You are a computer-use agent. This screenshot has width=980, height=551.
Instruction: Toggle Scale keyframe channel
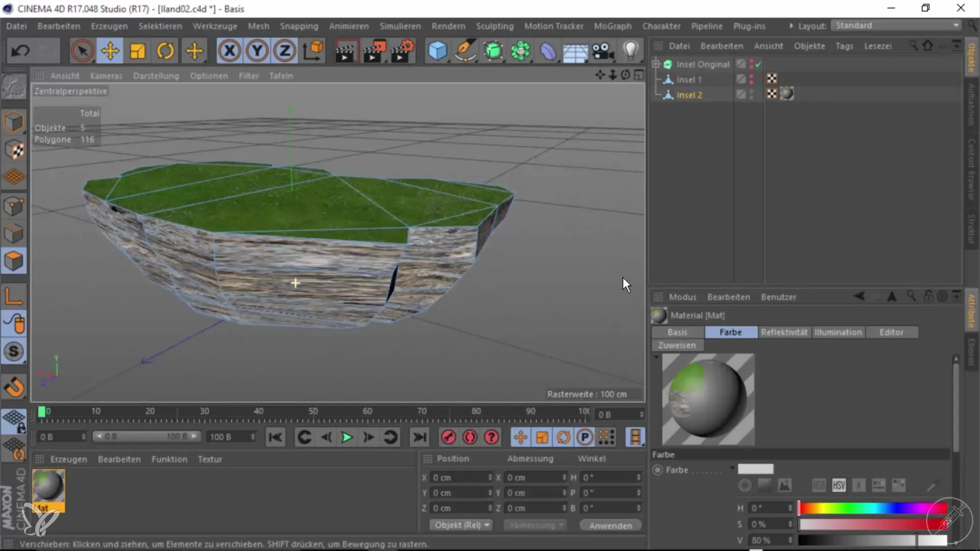(542, 437)
